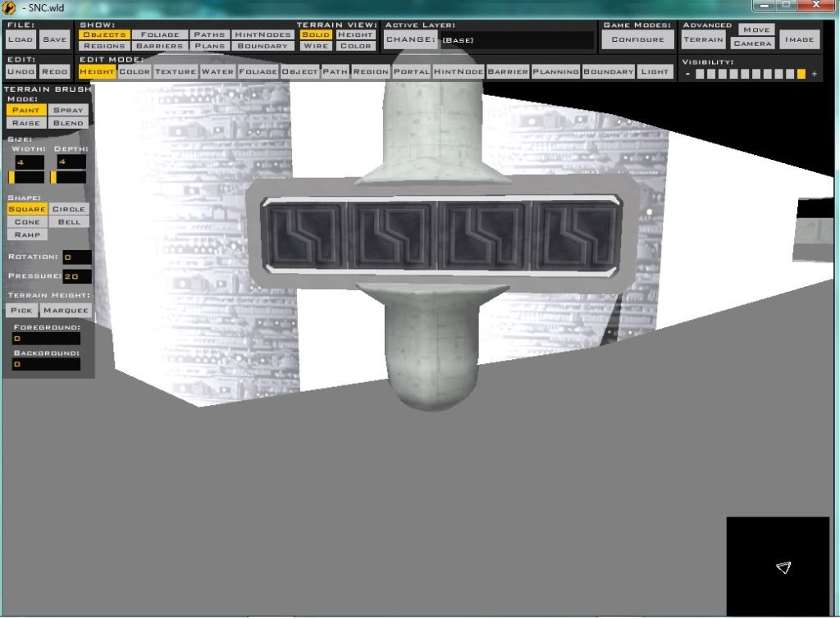
Task: Select Color terrain view
Action: coord(355,46)
